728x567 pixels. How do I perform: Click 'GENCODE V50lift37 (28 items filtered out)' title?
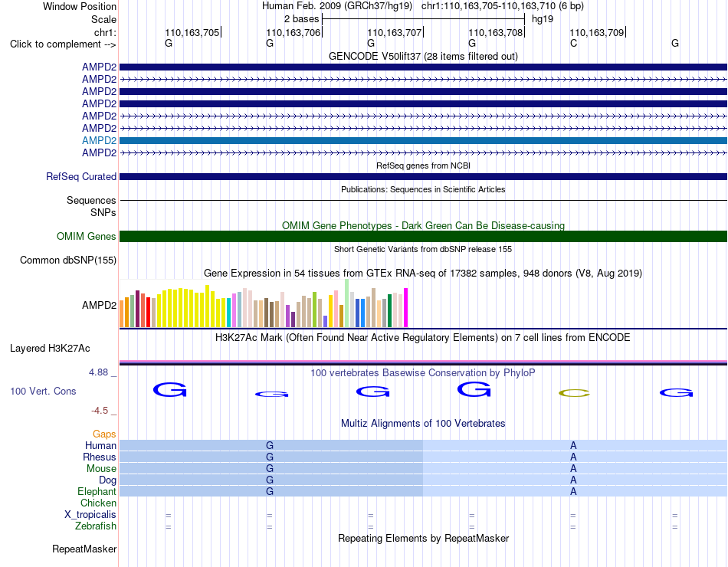[423, 56]
